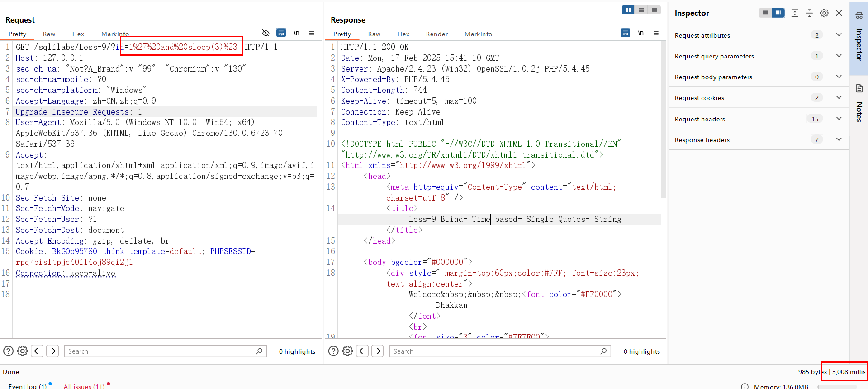This screenshot has width=868, height=389.
Task: Close the Inspector panel
Action: [x=839, y=13]
